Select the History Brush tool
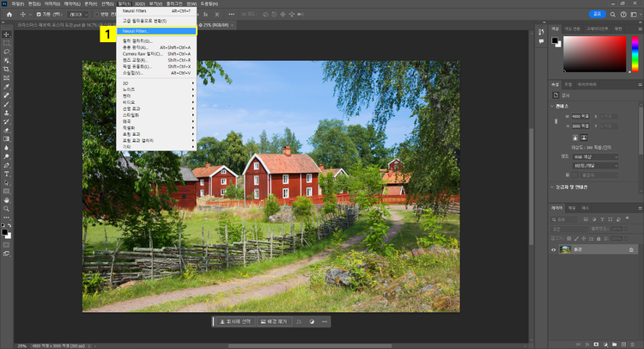644x349 pixels. point(6,122)
